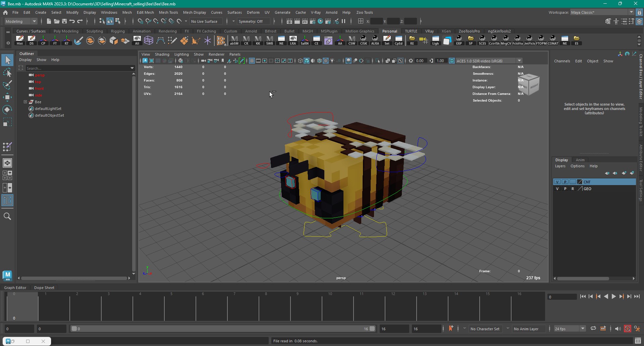
Task: Click No Live Surface field
Action: [x=206, y=21]
